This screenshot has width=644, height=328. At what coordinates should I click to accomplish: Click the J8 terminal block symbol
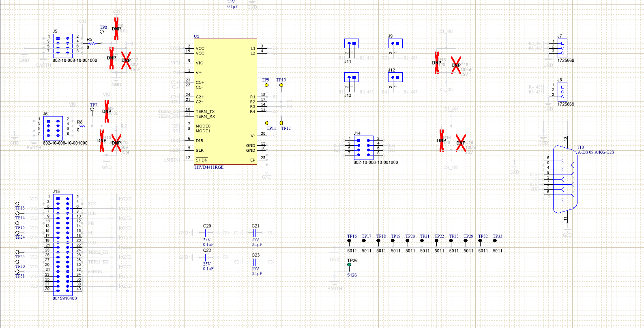(x=562, y=92)
